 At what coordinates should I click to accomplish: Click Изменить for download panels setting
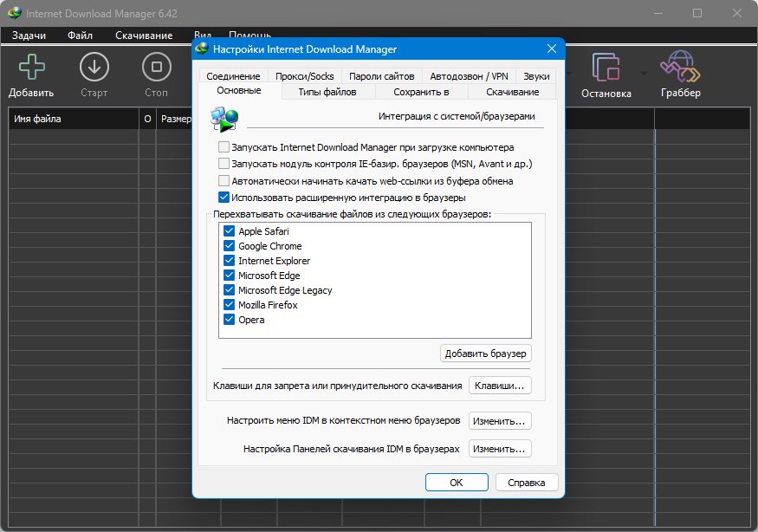499,448
